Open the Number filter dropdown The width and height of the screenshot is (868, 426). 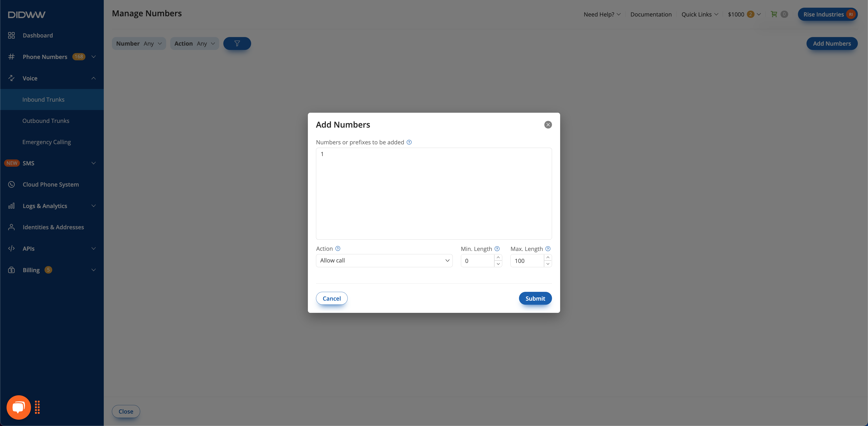pyautogui.click(x=139, y=43)
